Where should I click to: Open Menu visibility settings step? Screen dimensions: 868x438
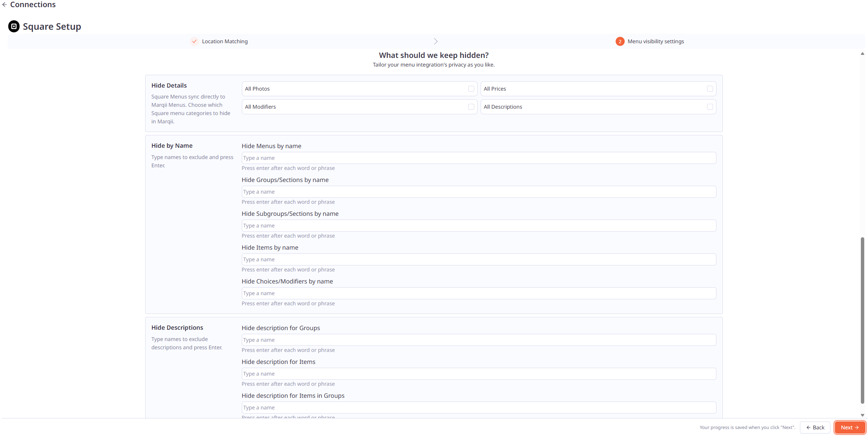(x=656, y=41)
